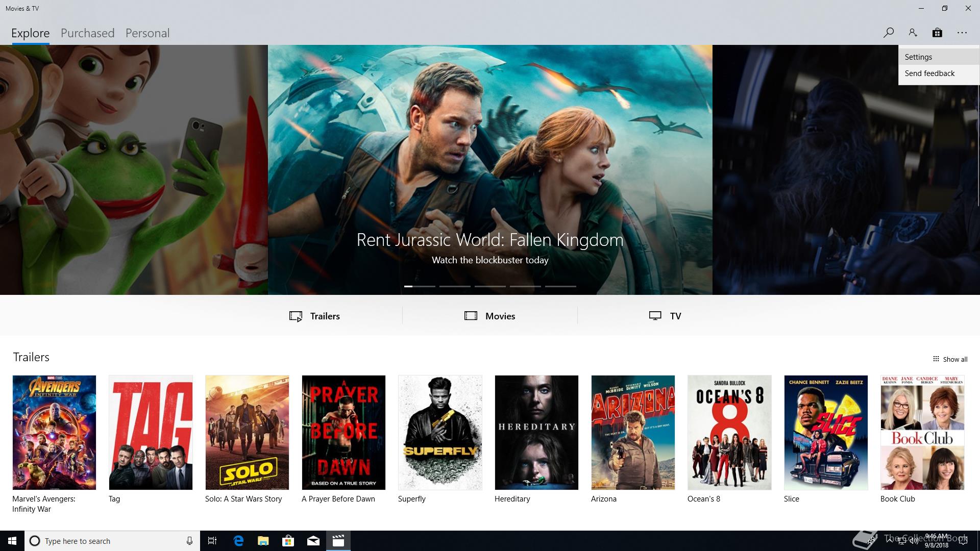Click the 'Book Club' title text
The image size is (980, 551).
[898, 499]
